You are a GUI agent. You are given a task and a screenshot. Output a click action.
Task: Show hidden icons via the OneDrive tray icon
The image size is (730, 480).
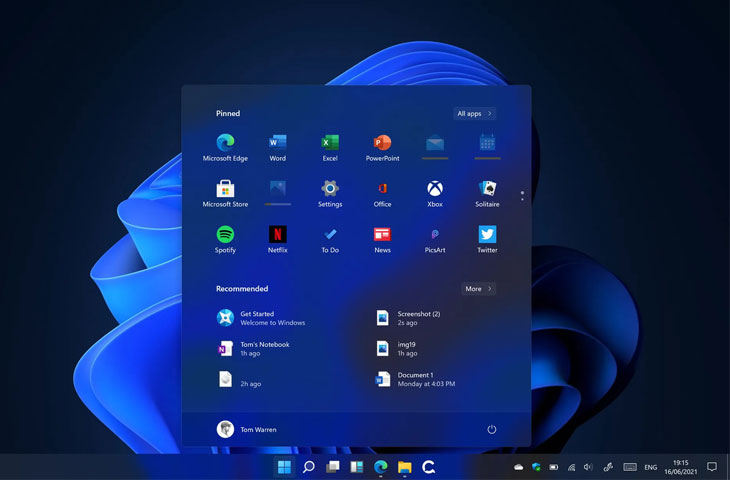tap(518, 467)
